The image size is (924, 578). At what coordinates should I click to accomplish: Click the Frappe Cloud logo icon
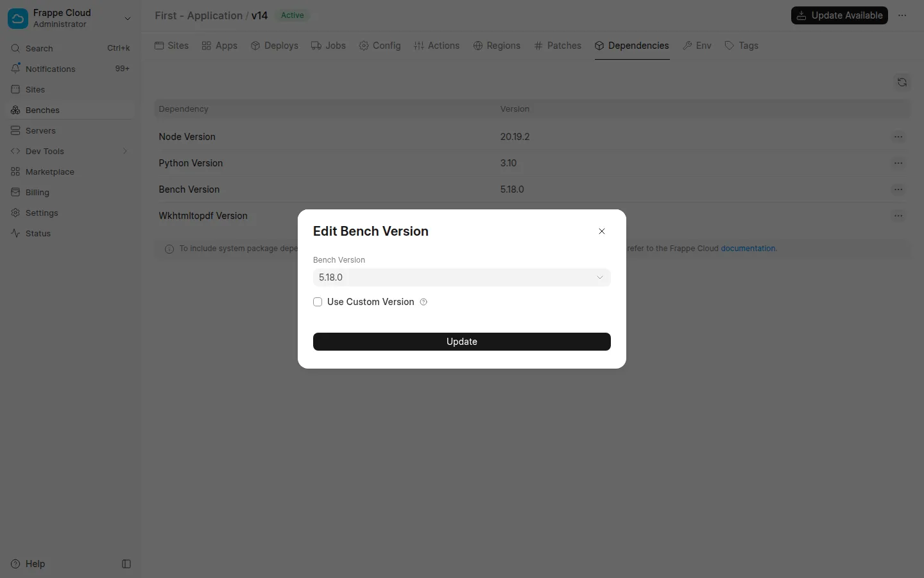(18, 19)
